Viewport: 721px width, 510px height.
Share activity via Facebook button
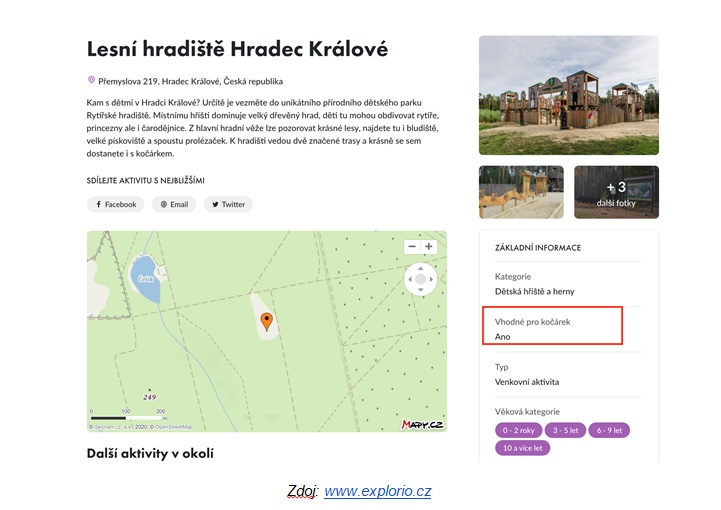click(x=115, y=204)
